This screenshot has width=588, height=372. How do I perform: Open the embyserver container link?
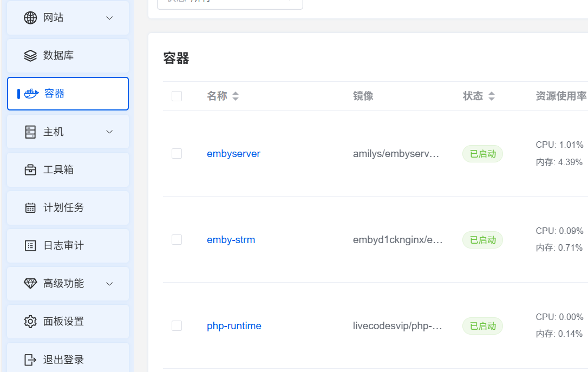233,153
